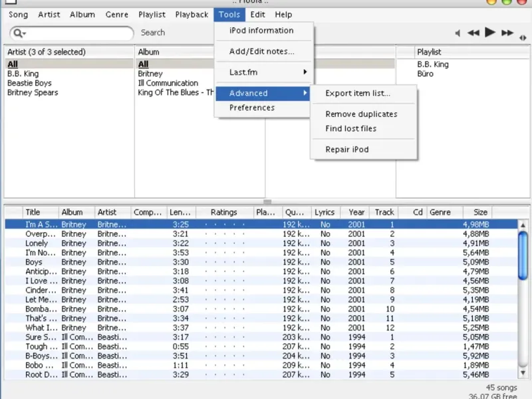This screenshot has width=532, height=399.
Task: Click the Play button
Action: pos(490,32)
